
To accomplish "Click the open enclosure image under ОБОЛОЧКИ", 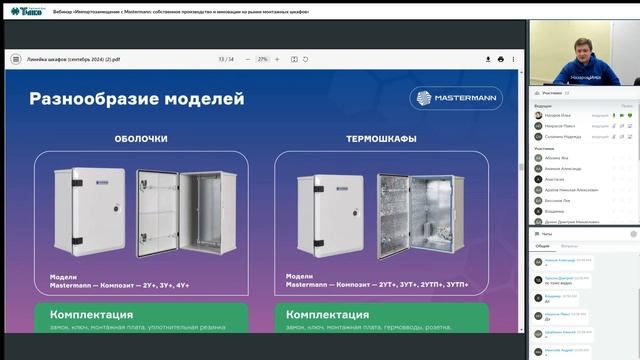I will pyautogui.click(x=187, y=214).
